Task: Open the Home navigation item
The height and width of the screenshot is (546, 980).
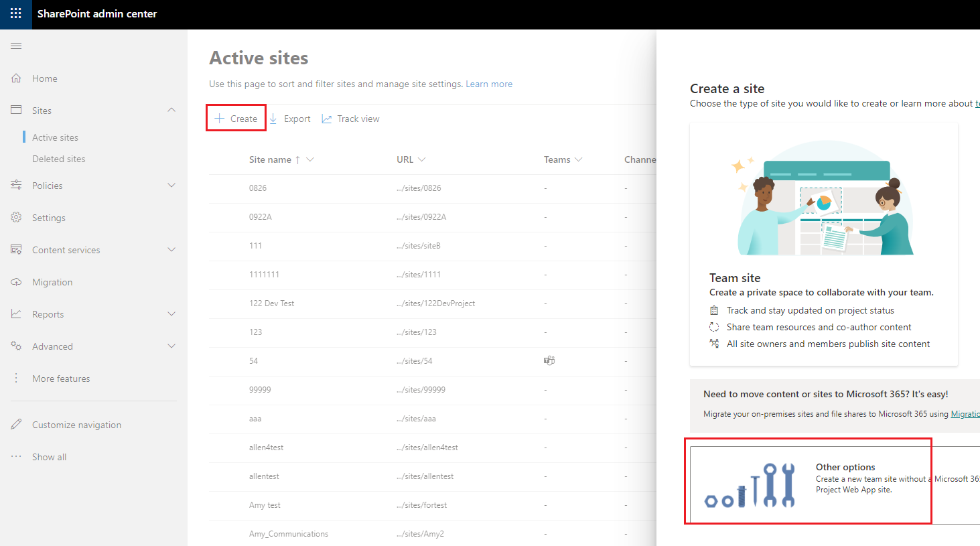Action: [x=45, y=78]
